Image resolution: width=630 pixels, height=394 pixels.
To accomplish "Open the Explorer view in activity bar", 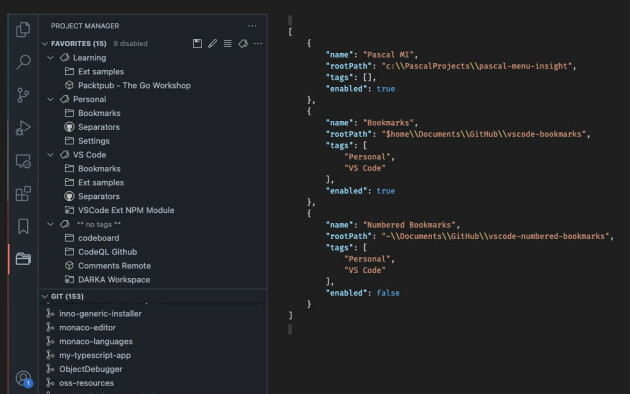I will [x=23, y=29].
